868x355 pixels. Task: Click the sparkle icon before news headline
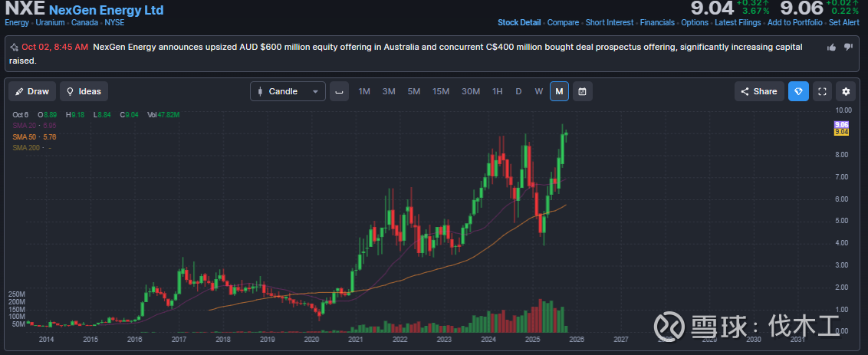click(14, 48)
